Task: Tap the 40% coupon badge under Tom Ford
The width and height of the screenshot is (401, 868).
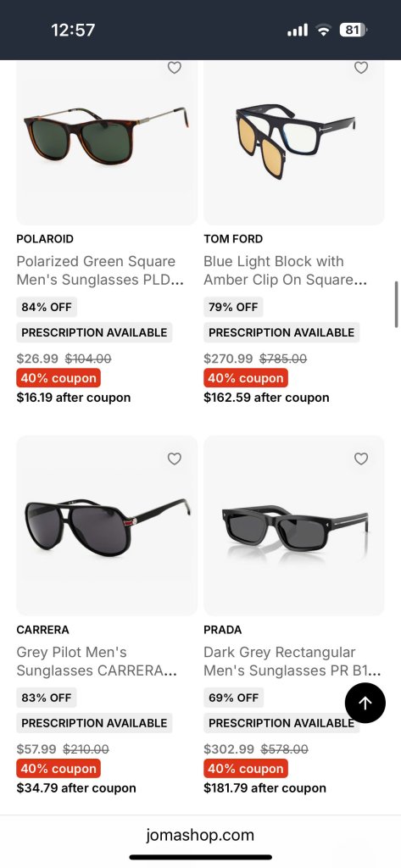Action: click(246, 378)
